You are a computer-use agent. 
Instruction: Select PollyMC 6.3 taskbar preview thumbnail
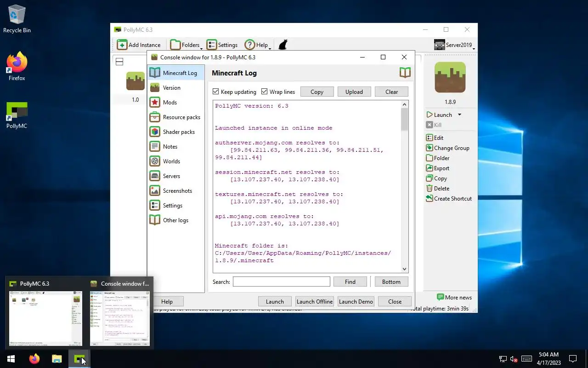(45, 313)
